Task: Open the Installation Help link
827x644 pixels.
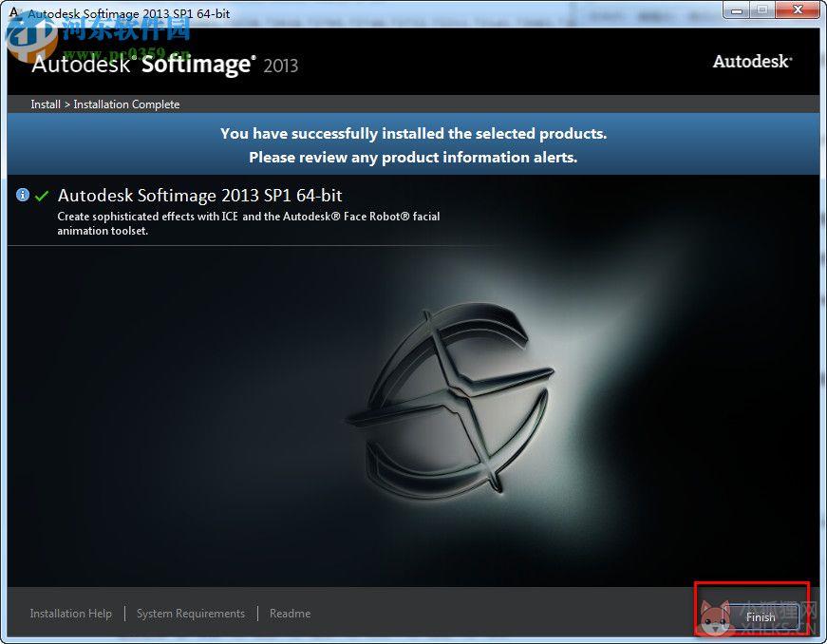Action: click(x=70, y=614)
